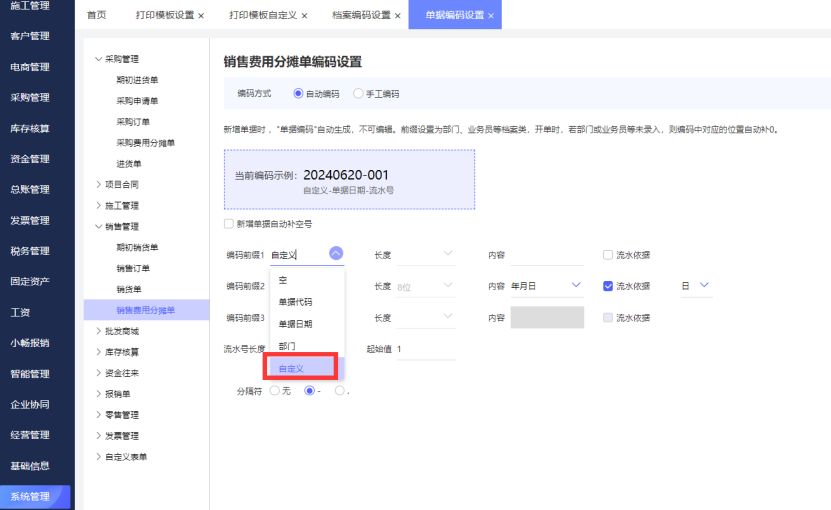Pick 单据日期 in the prefix dropdown list

pyautogui.click(x=295, y=324)
